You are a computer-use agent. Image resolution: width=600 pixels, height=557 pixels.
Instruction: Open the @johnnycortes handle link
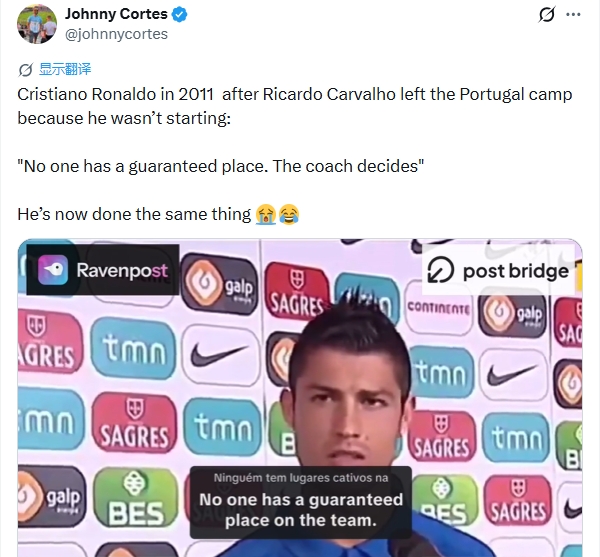pyautogui.click(x=116, y=34)
